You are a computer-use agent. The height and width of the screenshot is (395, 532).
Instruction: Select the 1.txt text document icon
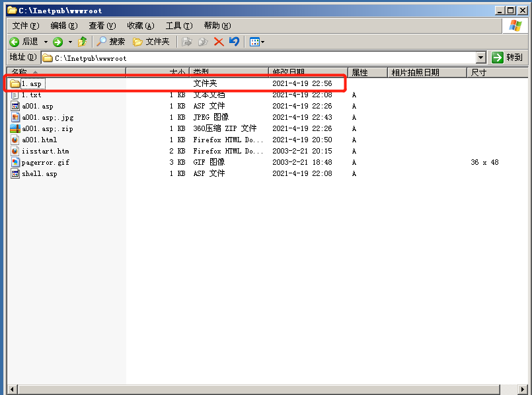[x=15, y=95]
